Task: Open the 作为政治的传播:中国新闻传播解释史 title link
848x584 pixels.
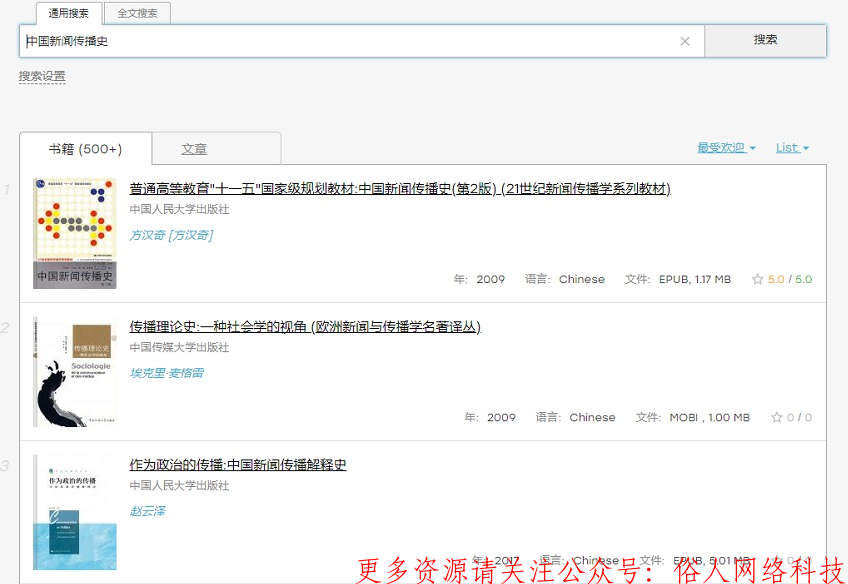Action: pos(238,464)
